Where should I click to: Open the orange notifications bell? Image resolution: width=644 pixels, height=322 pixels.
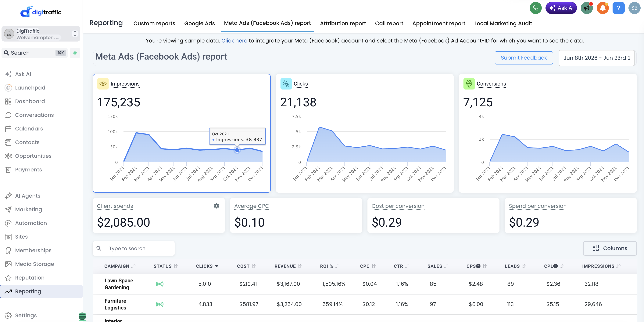click(x=603, y=8)
